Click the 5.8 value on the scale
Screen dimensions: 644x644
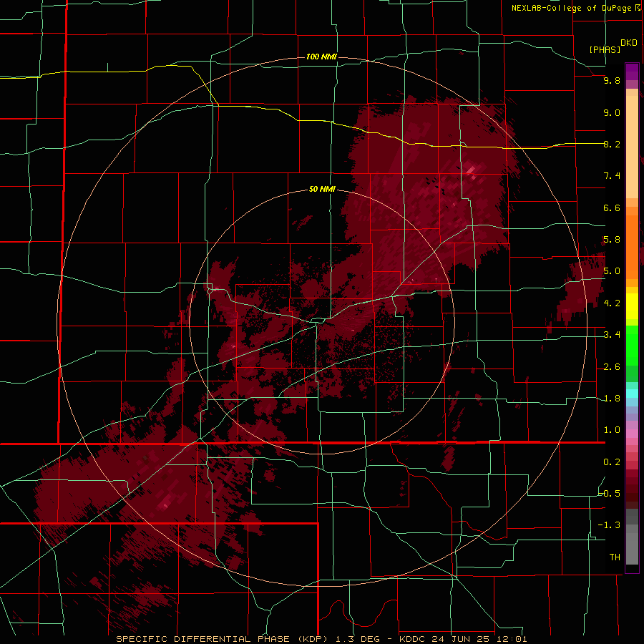pyautogui.click(x=612, y=240)
